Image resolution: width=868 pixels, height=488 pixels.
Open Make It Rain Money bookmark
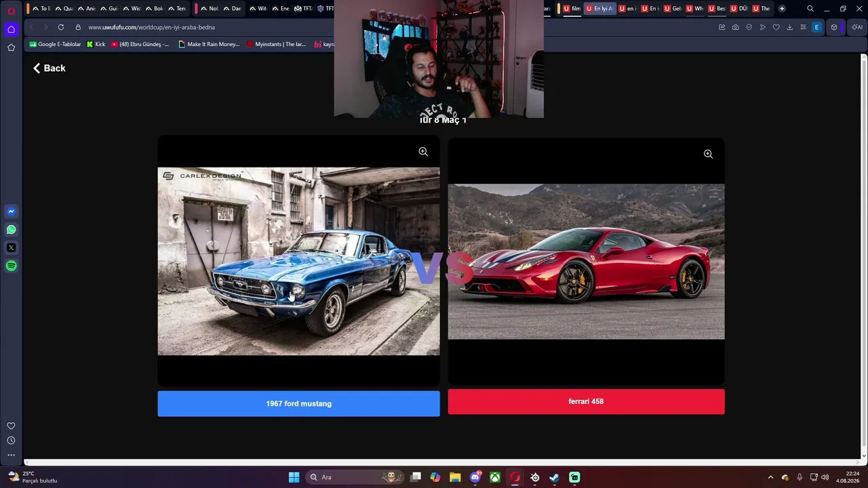click(209, 44)
